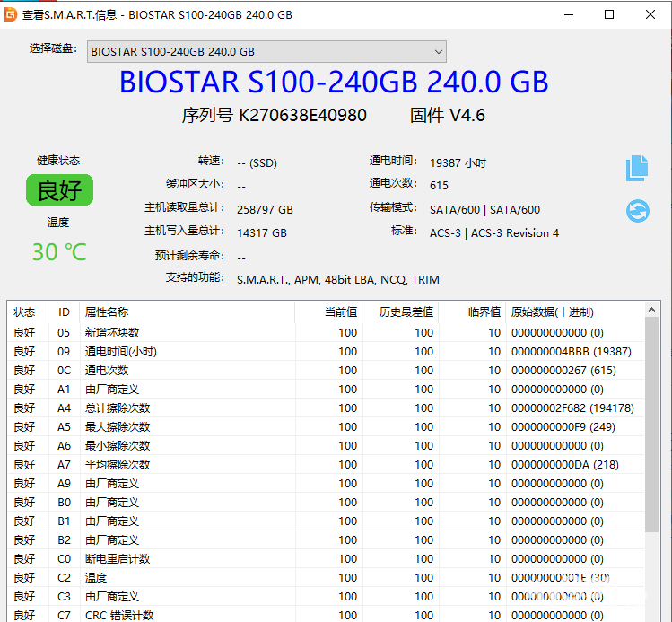
Task: Click the circular refresh icon
Action: point(637,210)
